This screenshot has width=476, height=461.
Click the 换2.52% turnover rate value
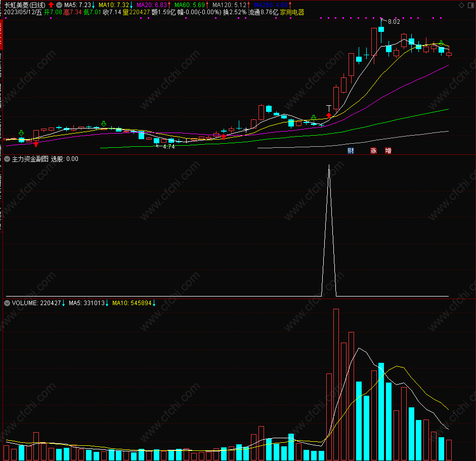235,12
